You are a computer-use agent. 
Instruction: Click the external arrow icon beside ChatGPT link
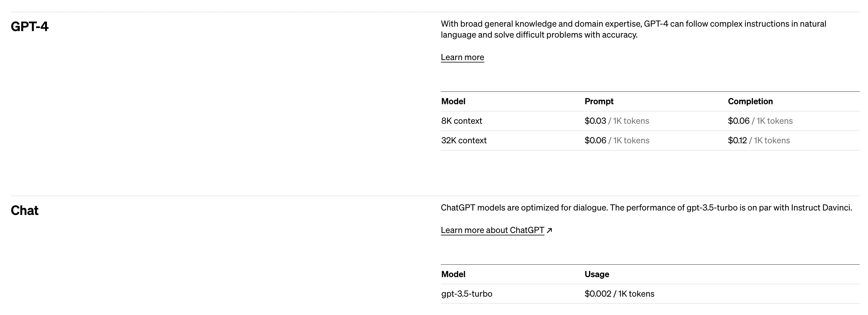pyautogui.click(x=549, y=231)
